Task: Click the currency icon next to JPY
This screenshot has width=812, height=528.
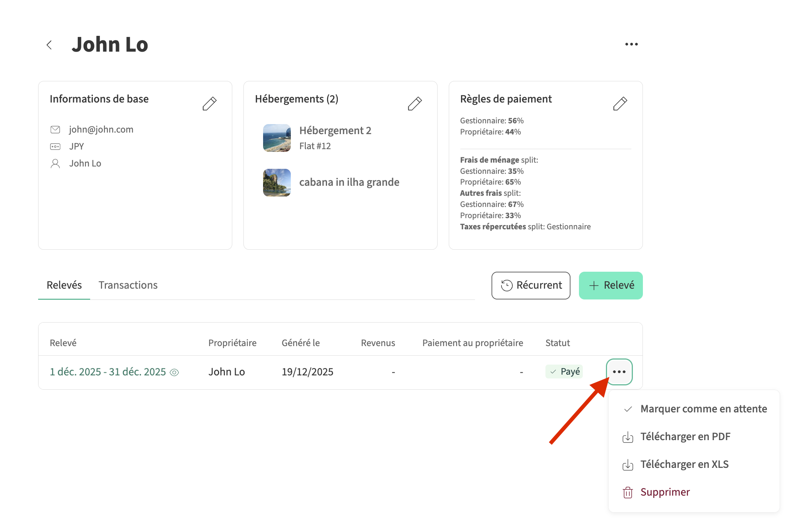Action: (55, 146)
